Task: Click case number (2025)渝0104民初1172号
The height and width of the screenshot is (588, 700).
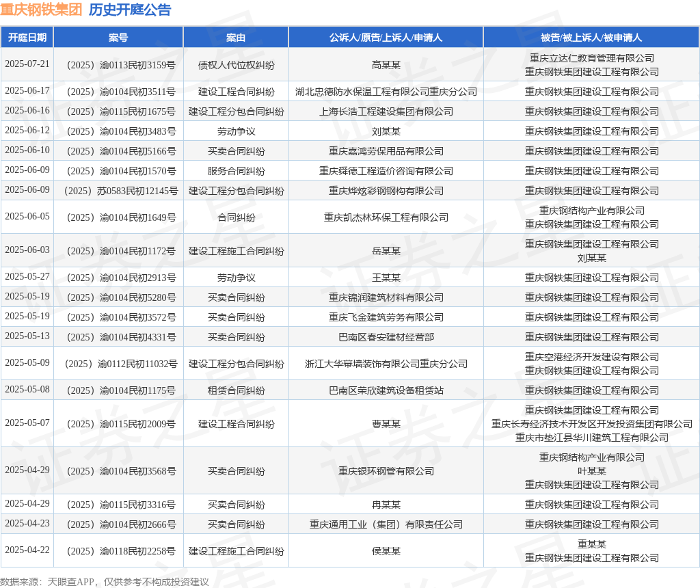Action: click(120, 252)
